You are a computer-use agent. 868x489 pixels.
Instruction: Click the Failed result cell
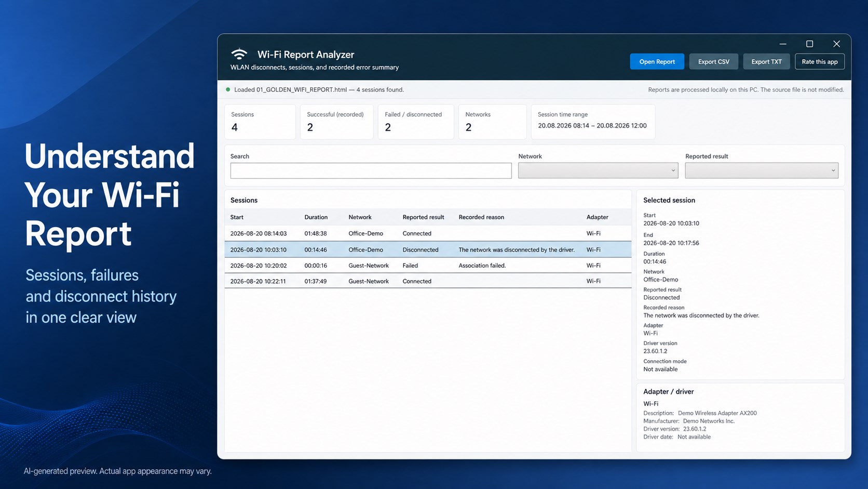[x=410, y=266]
